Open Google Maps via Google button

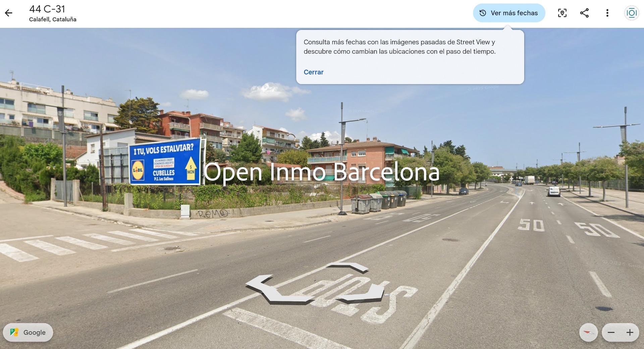[x=28, y=332]
